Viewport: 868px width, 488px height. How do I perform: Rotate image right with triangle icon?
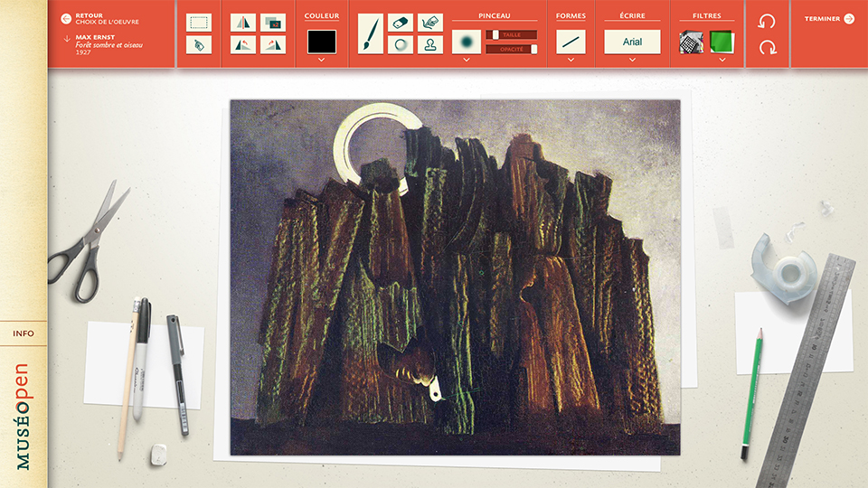[273, 45]
